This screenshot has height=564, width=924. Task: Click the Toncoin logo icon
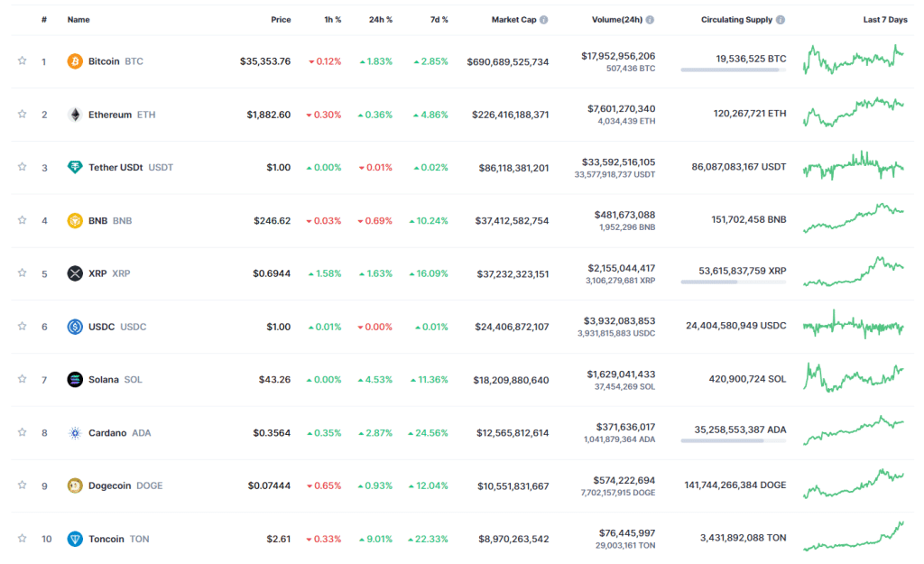(75, 539)
